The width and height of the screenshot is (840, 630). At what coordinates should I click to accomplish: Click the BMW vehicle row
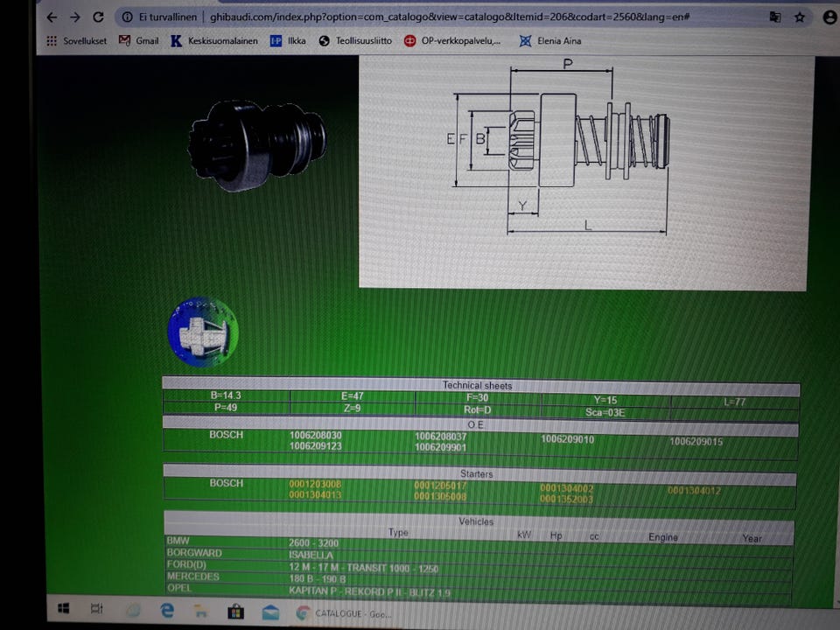479,543
